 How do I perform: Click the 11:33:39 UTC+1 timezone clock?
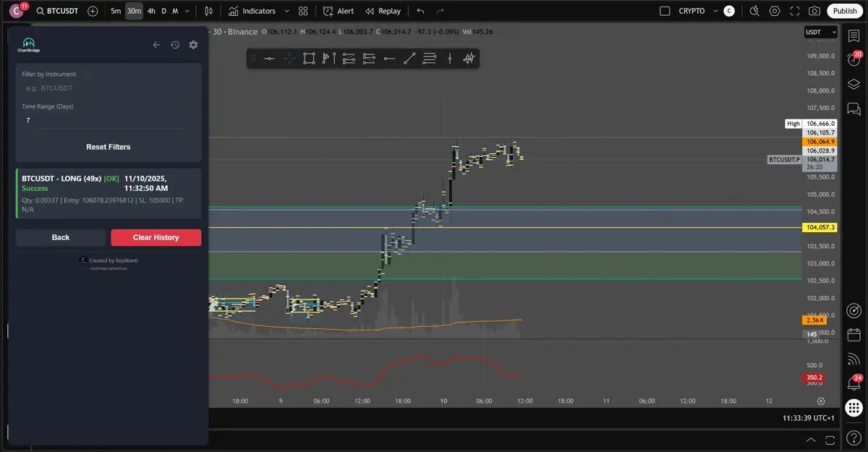[x=809, y=418]
